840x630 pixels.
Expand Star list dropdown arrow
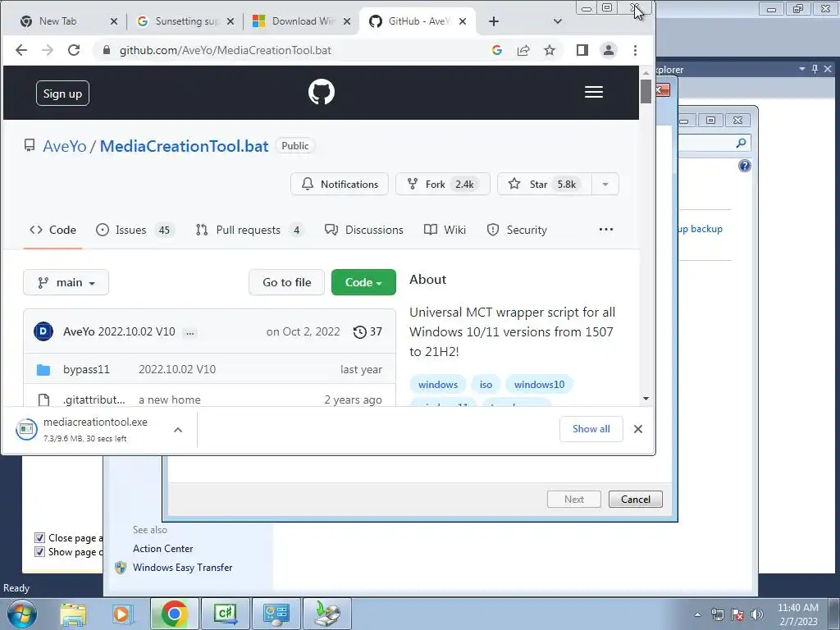[x=605, y=185]
